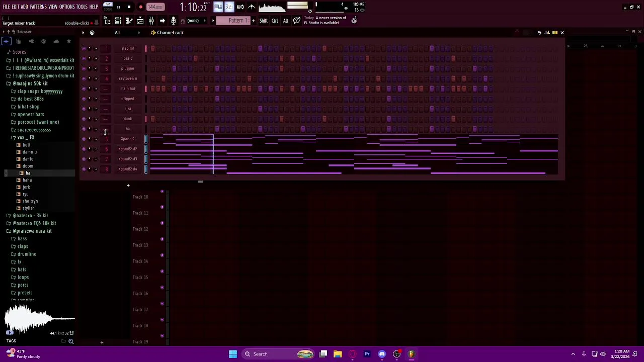Click the record button in transport
Image resolution: width=644 pixels, height=362 pixels.
[x=140, y=7]
